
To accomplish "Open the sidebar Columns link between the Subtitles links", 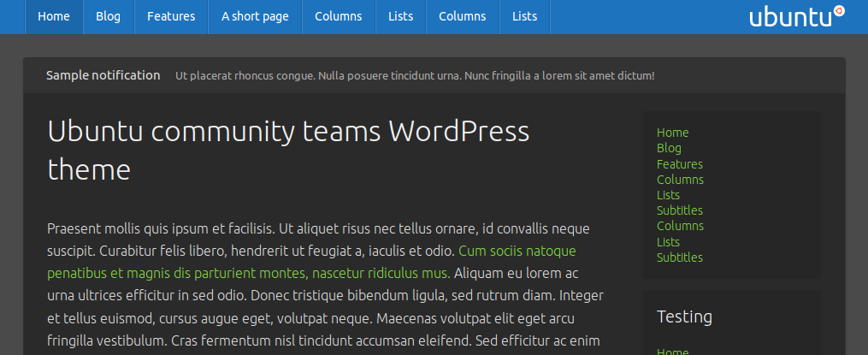I will click(x=681, y=226).
